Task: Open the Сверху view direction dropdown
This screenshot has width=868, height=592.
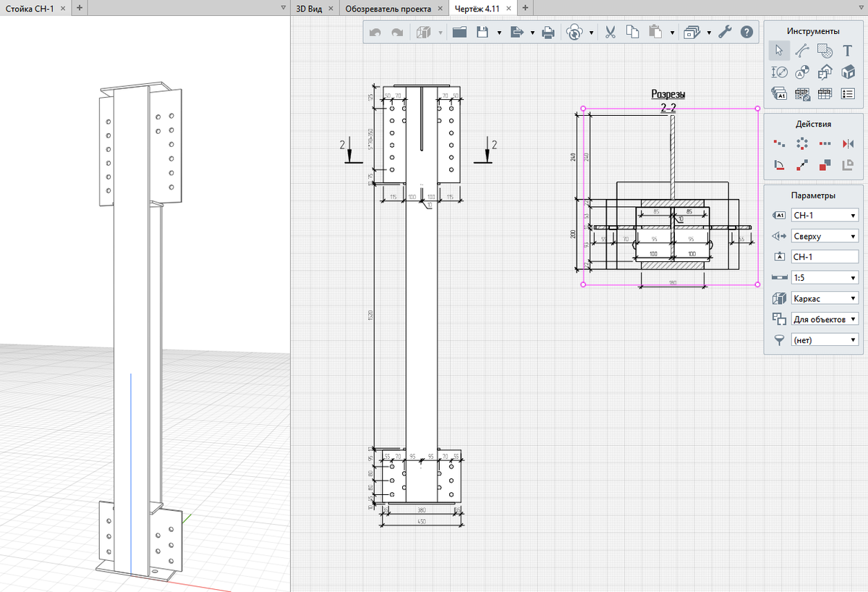Action: tap(825, 236)
